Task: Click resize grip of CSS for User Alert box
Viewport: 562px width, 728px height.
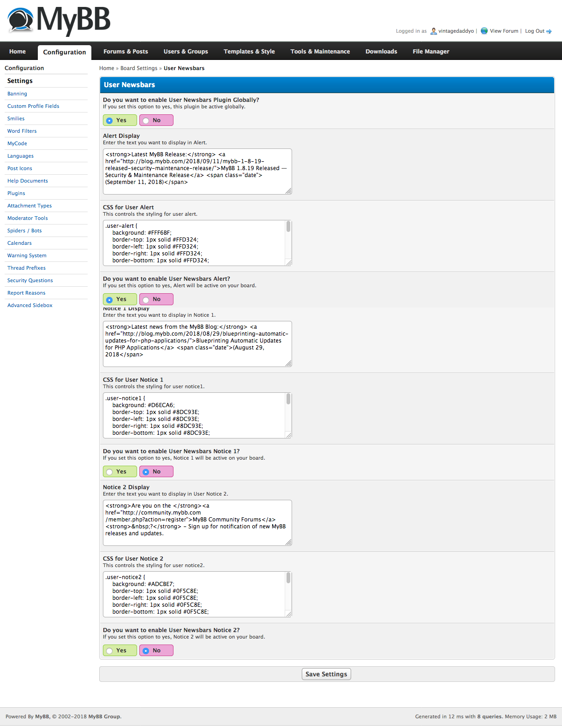Action: 288,262
